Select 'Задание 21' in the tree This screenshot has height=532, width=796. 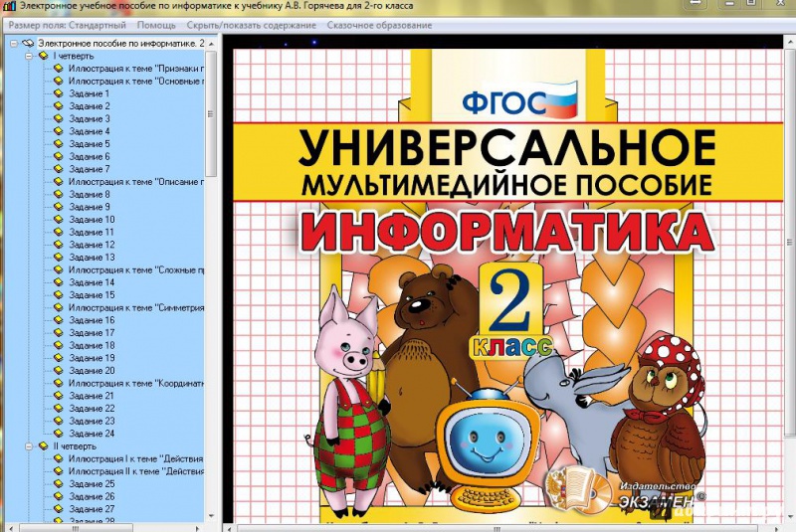(92, 396)
